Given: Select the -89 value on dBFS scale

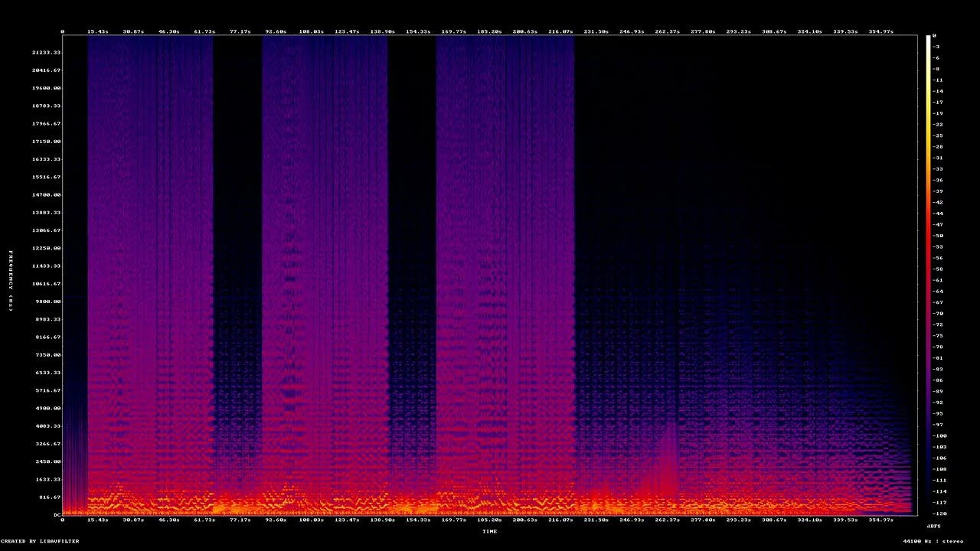Looking at the screenshot, I should coord(938,391).
